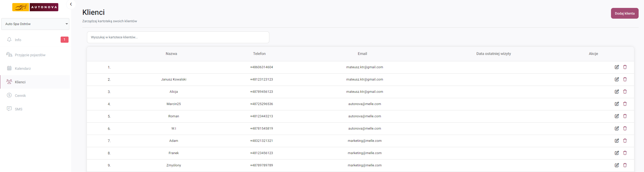The width and height of the screenshot is (644, 172).
Task: Delete the unnamed client in row 1
Action: tap(625, 67)
